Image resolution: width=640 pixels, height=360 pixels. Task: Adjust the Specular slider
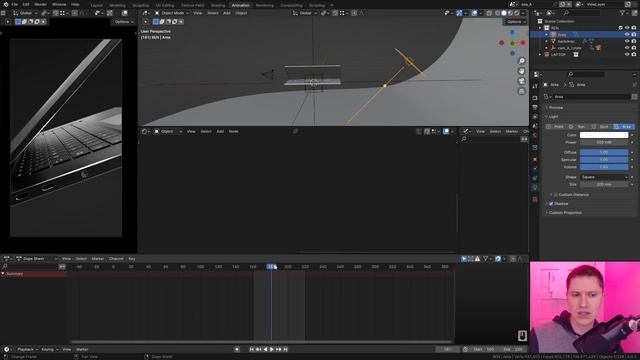tap(604, 160)
